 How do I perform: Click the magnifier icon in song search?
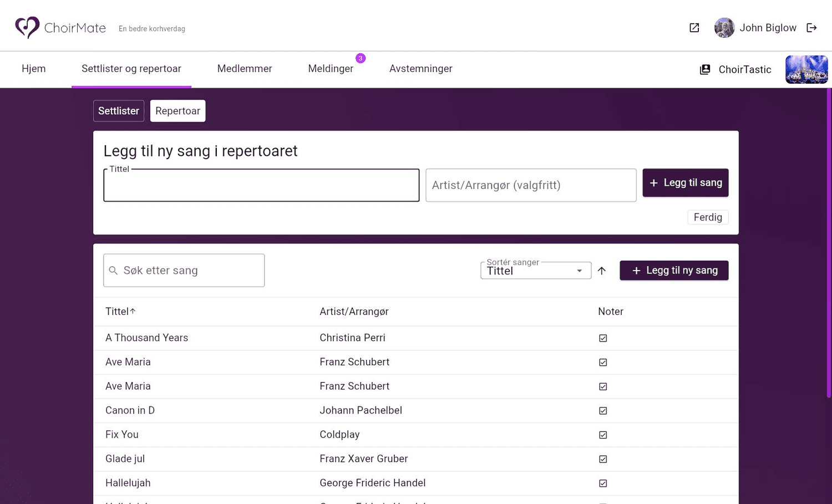coord(113,271)
